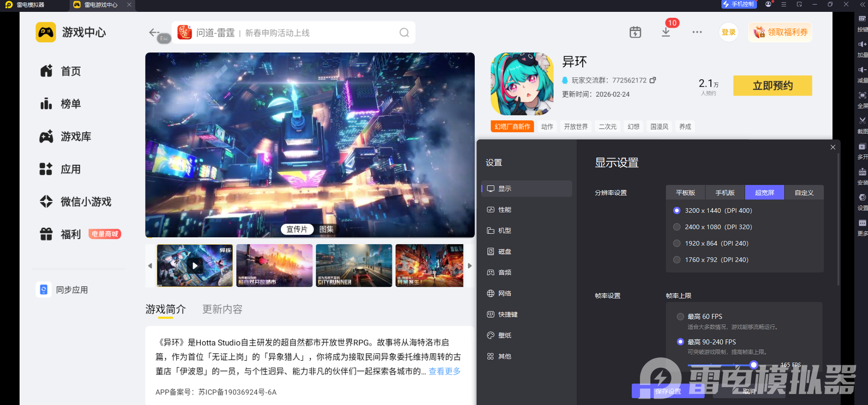The image size is (868, 405).
Task: Show next thumbnails with right arrow
Action: [470, 266]
